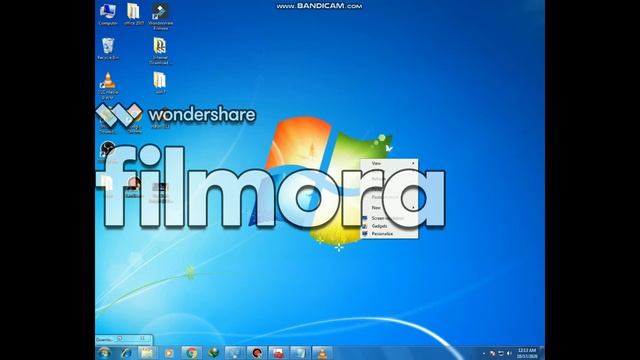Open network status in system tray
This screenshot has width=640, height=360.
coord(501,353)
